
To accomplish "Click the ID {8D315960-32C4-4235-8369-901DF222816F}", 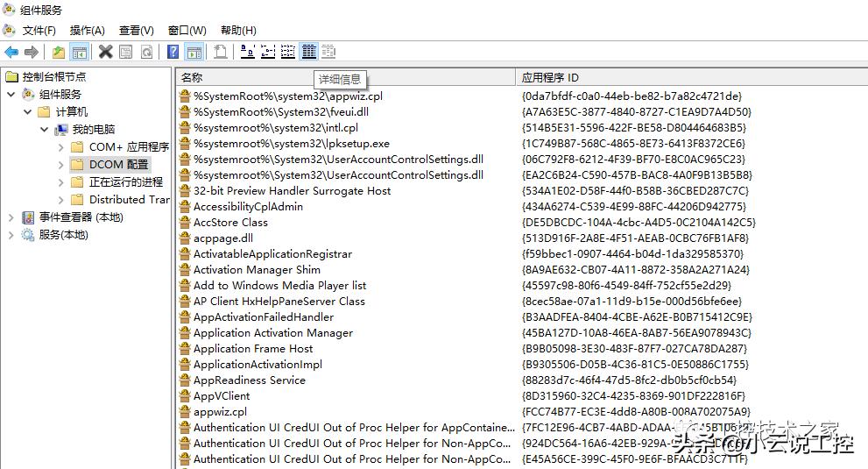I will (x=633, y=396).
